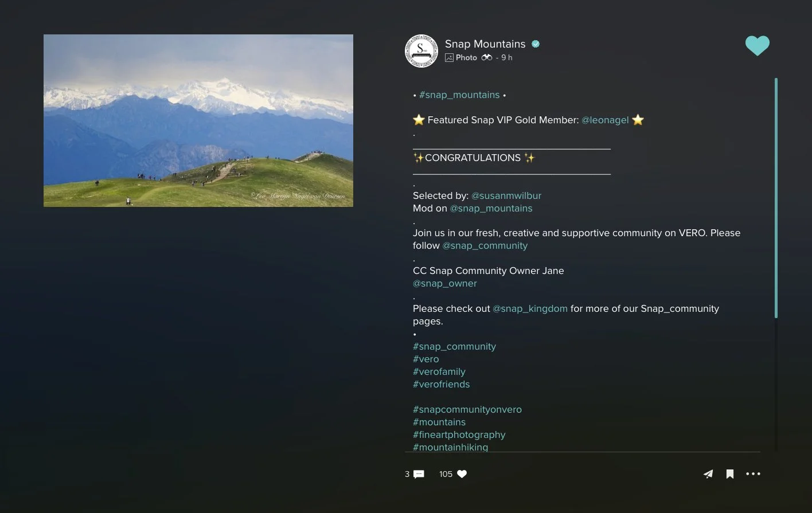Click the Photo post type icon
The height and width of the screenshot is (513, 812).
pos(449,57)
